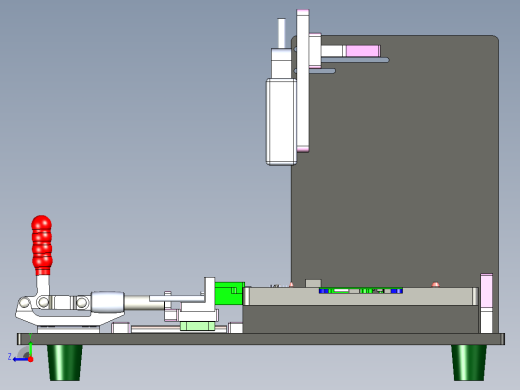Select the pink post at the base's right edge
Viewport: 520px width, 390px height.
[486, 303]
